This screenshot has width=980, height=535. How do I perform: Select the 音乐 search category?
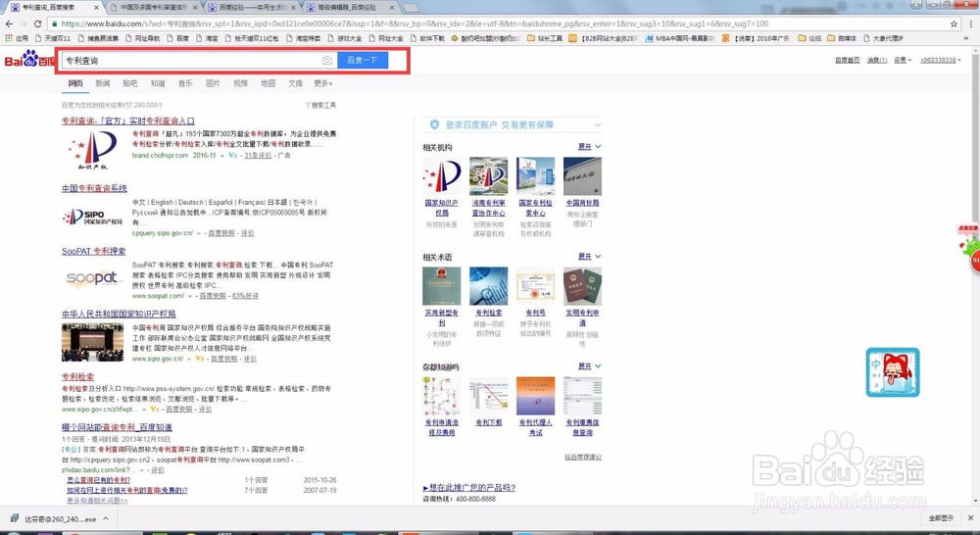pos(185,83)
